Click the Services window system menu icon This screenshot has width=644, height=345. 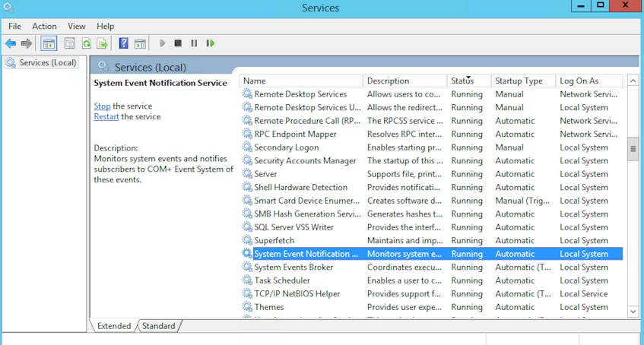point(8,8)
